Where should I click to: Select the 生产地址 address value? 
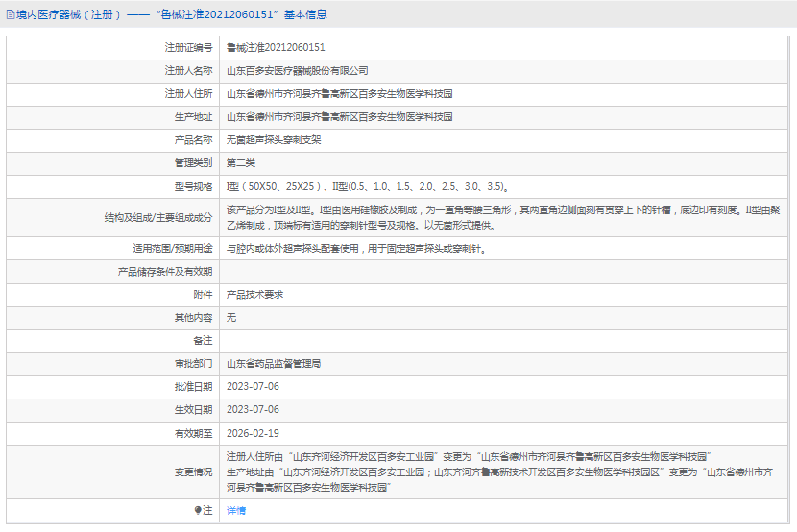[x=340, y=117]
